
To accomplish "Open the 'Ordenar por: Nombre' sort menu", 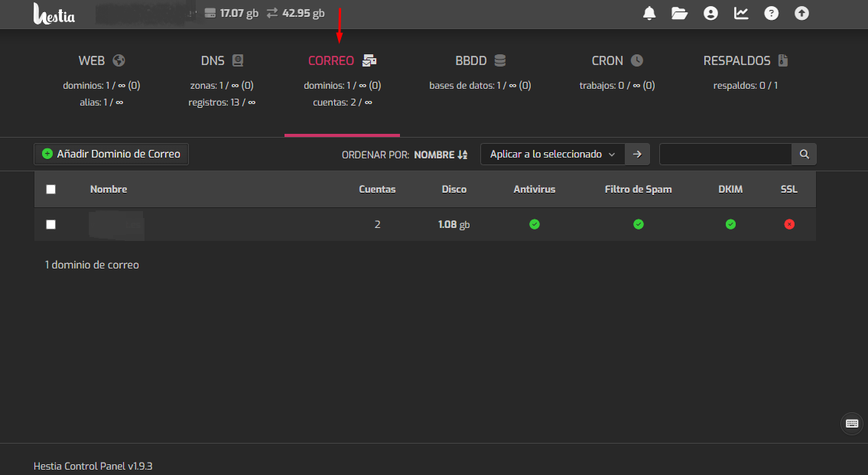I will pos(440,155).
